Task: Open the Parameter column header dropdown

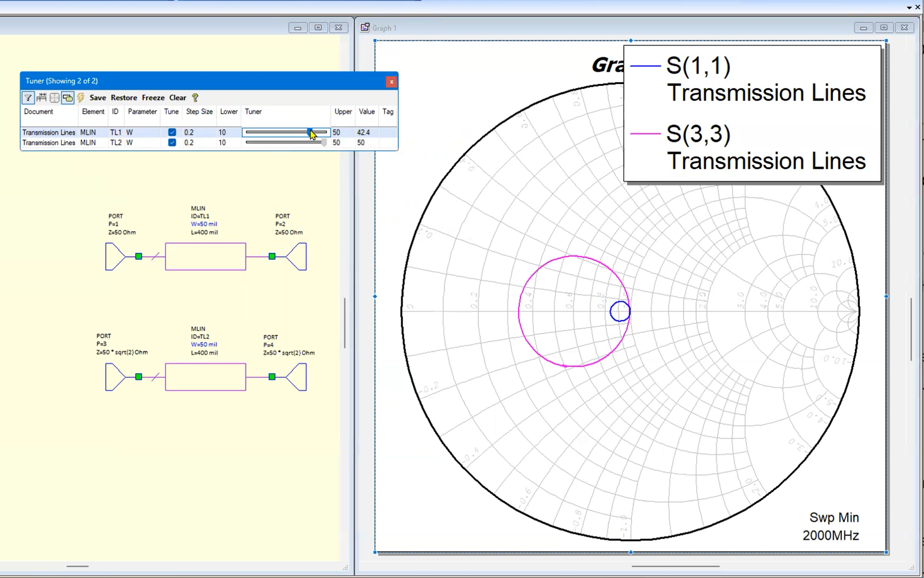Action: pos(142,112)
